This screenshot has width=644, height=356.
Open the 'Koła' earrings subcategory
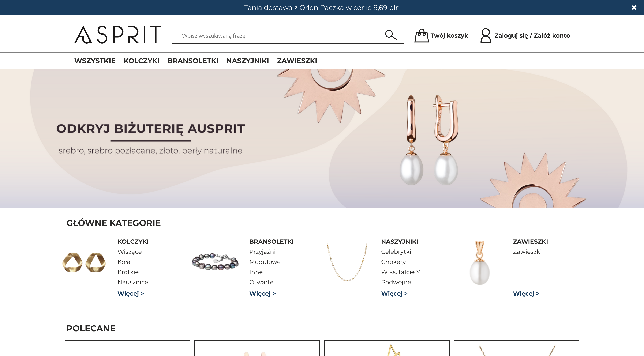[124, 262]
